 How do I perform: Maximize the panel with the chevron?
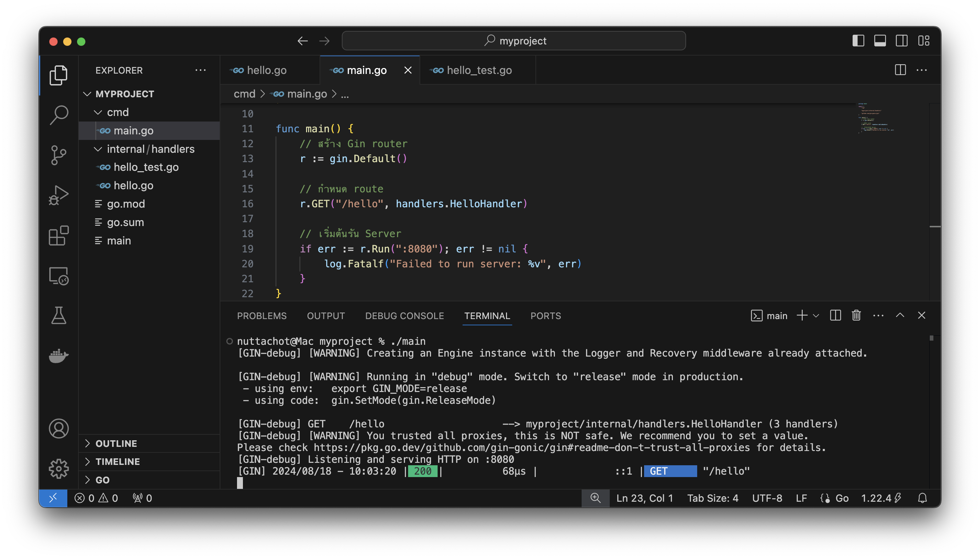point(900,315)
